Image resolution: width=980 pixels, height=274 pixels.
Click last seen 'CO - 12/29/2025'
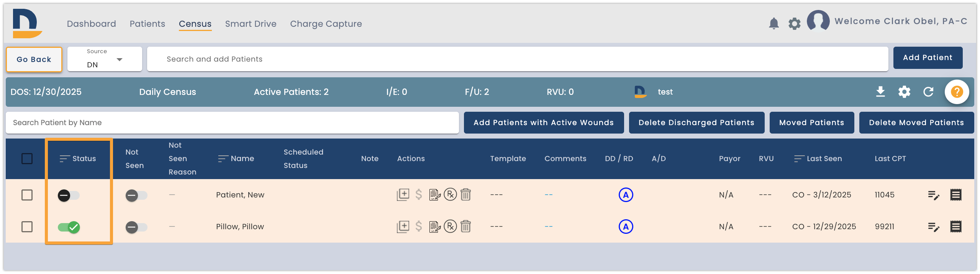[x=824, y=227]
